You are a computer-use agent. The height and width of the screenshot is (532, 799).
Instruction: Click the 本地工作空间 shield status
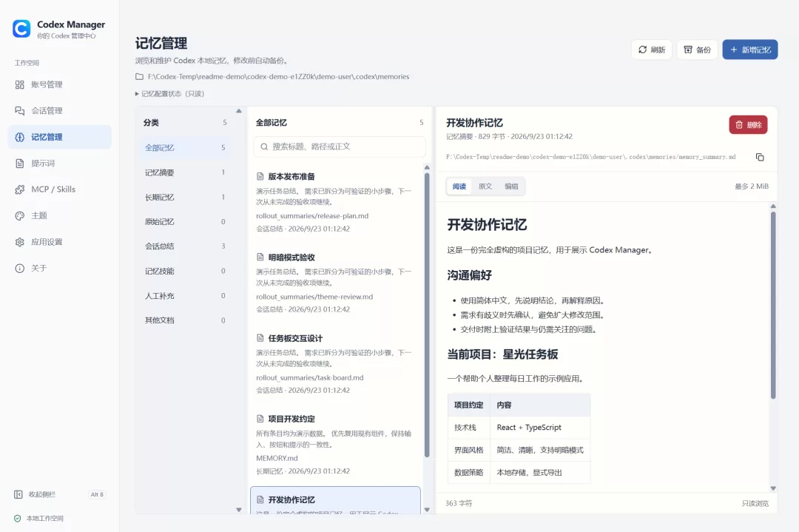tap(38, 518)
